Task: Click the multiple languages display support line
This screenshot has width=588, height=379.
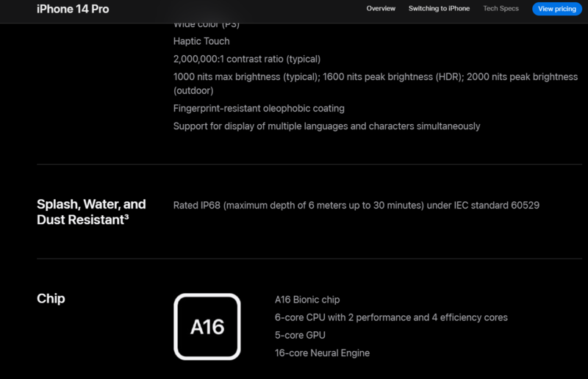Action: point(326,126)
